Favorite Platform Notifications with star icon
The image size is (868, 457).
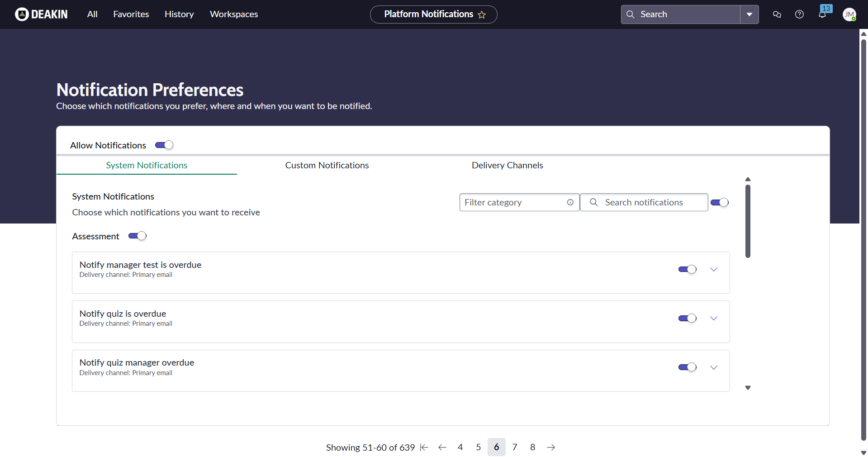pos(482,15)
